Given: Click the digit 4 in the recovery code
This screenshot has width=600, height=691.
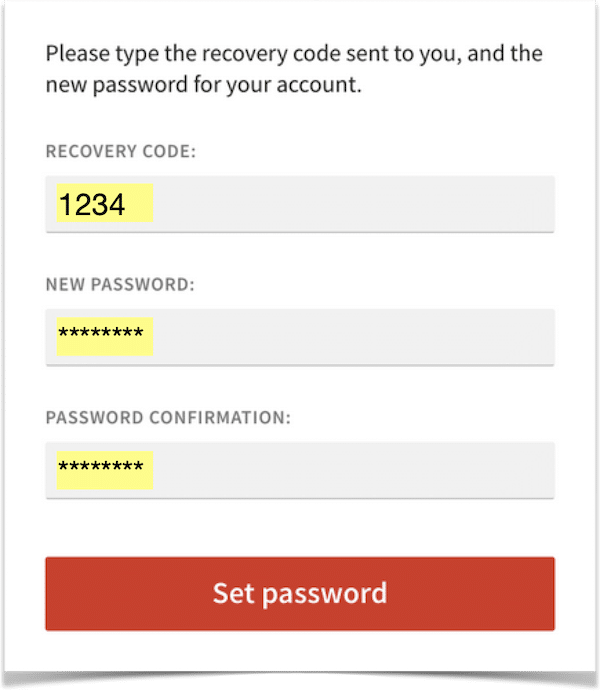Looking at the screenshot, I should [x=117, y=205].
